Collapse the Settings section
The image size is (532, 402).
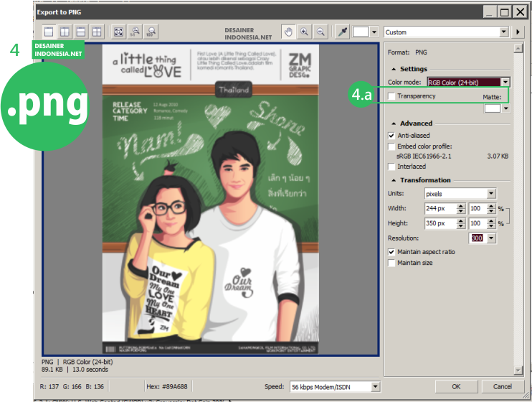pos(394,69)
